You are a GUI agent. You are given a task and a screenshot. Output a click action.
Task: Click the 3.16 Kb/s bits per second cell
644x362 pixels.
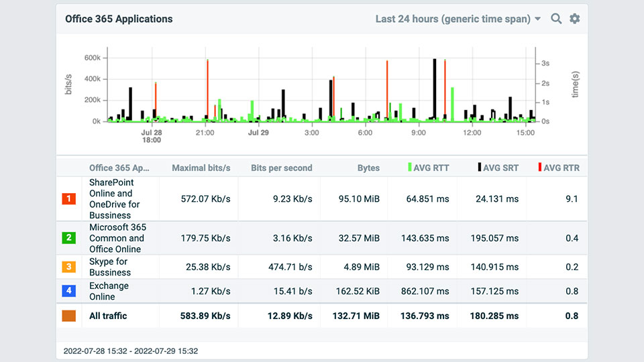tap(292, 238)
